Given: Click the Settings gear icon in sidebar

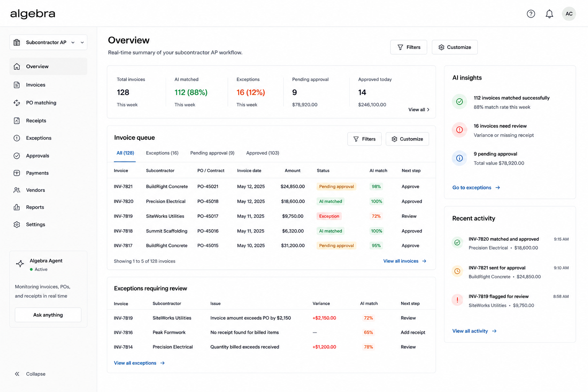Looking at the screenshot, I should tap(17, 225).
